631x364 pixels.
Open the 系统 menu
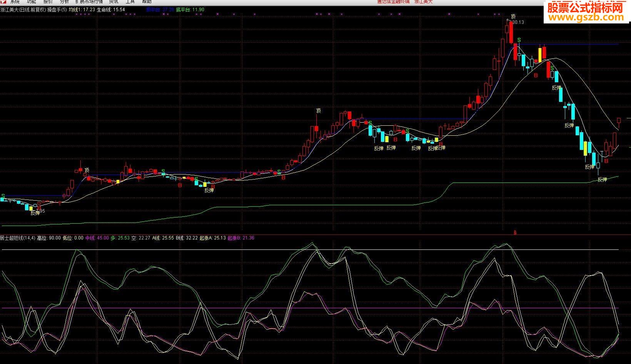pos(15,2)
